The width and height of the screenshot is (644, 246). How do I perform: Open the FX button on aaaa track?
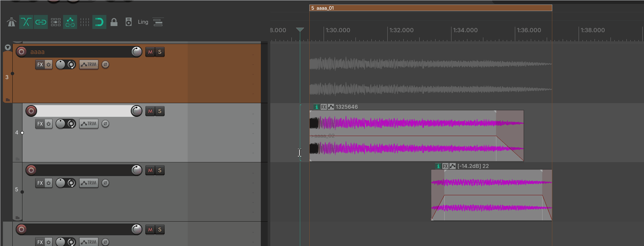[40, 64]
